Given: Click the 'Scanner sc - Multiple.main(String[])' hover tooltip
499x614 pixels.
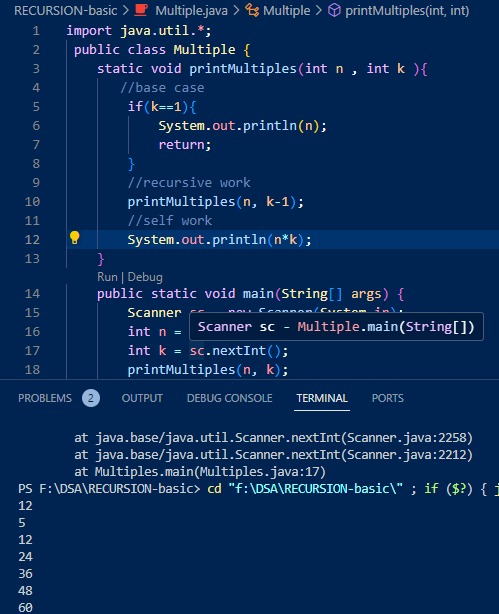Looking at the screenshot, I should pyautogui.click(x=336, y=327).
